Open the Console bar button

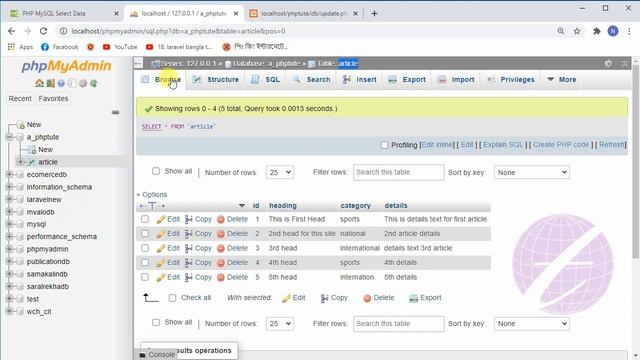(158, 355)
